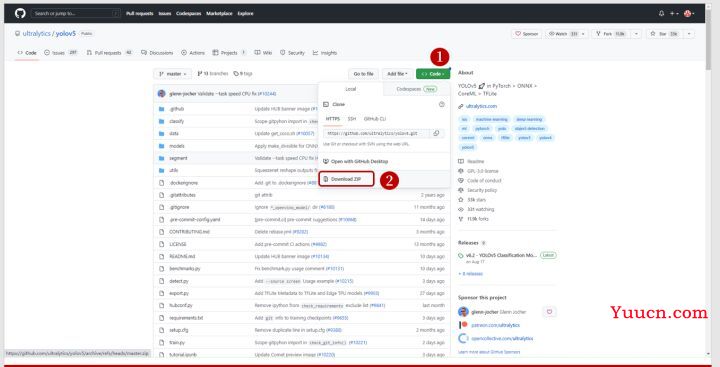Open Codespaces in top navigation
The image size is (720, 367).
coord(189,14)
